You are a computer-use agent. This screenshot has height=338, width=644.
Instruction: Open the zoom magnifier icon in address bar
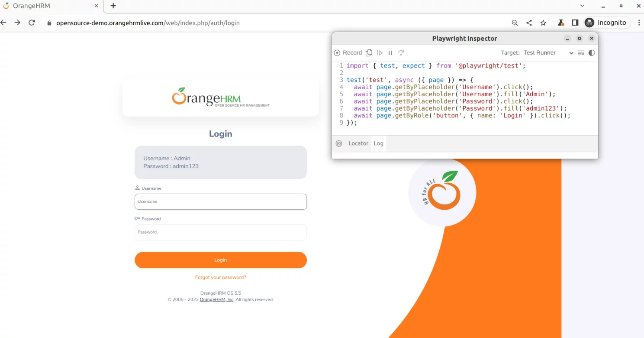(x=515, y=23)
